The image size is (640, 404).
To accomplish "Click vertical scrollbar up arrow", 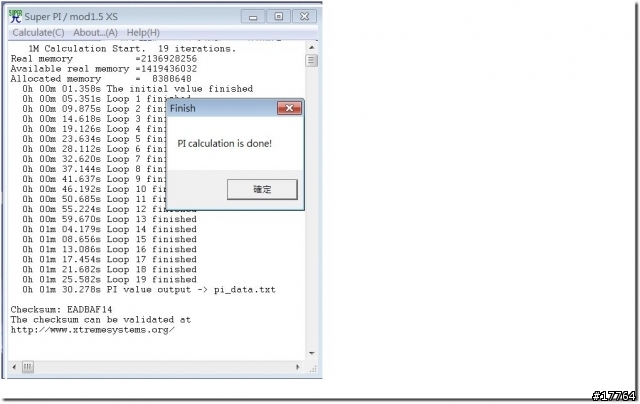I will pyautogui.click(x=311, y=48).
